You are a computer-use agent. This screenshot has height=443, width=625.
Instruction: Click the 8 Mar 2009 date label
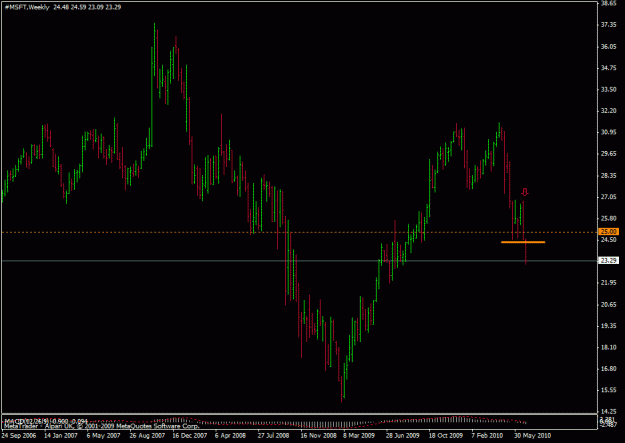coord(359,435)
